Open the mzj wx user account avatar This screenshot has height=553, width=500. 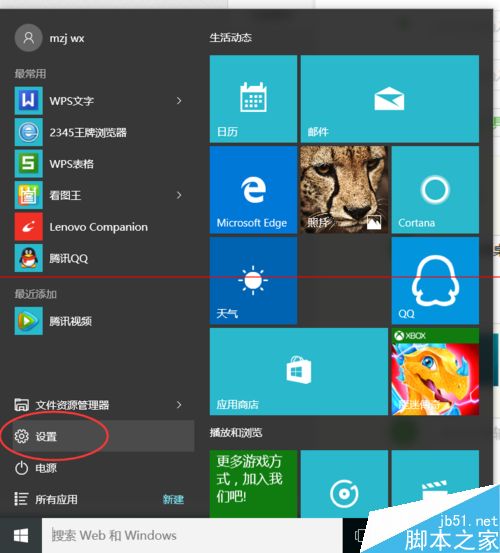(29, 38)
